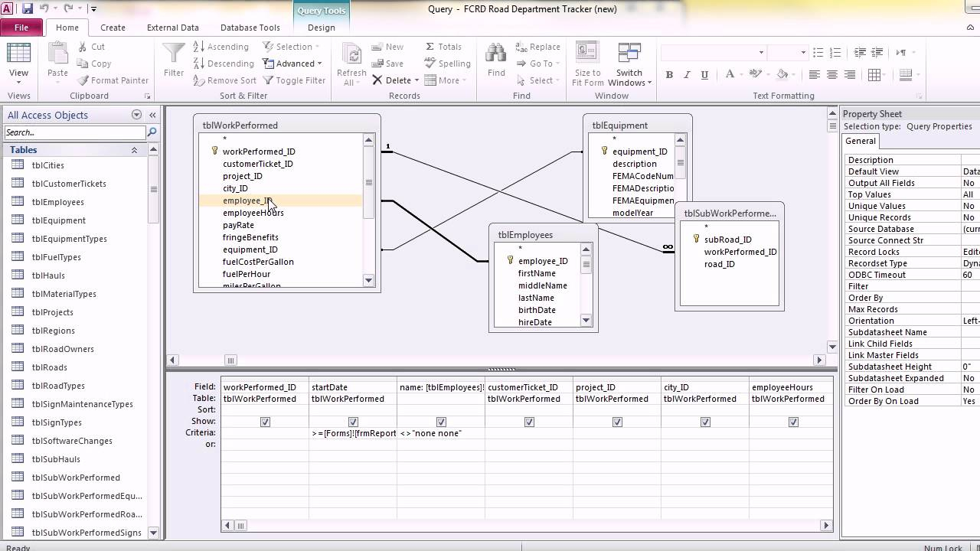Select employee_ID field in tblWorkPerformed
This screenshot has height=551, width=980.
coord(280,201)
